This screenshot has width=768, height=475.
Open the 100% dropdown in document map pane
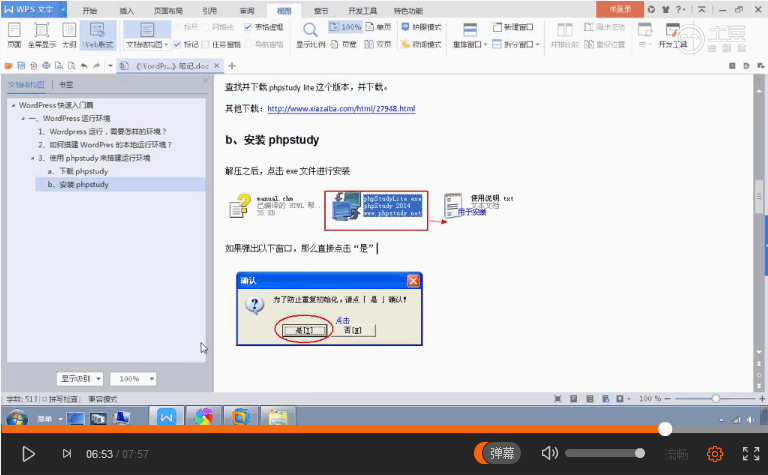point(133,379)
